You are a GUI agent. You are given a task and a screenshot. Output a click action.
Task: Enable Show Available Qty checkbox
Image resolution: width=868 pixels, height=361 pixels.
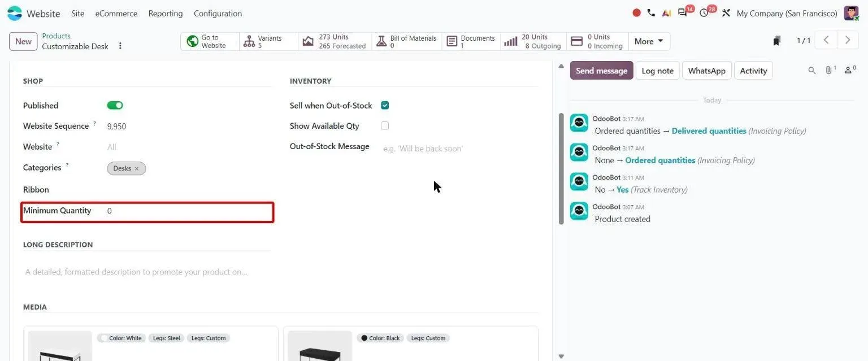(385, 125)
